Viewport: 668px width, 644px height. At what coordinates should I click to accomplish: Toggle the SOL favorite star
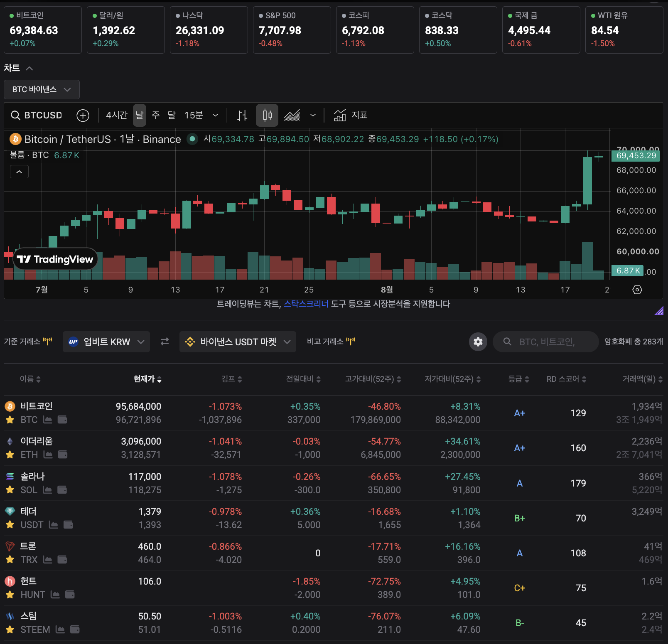tap(10, 490)
